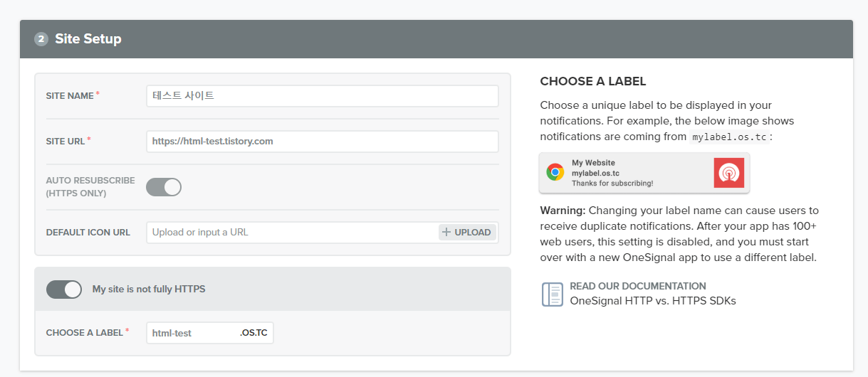This screenshot has width=868, height=377.
Task: Click the Site Name input field
Action: [322, 96]
